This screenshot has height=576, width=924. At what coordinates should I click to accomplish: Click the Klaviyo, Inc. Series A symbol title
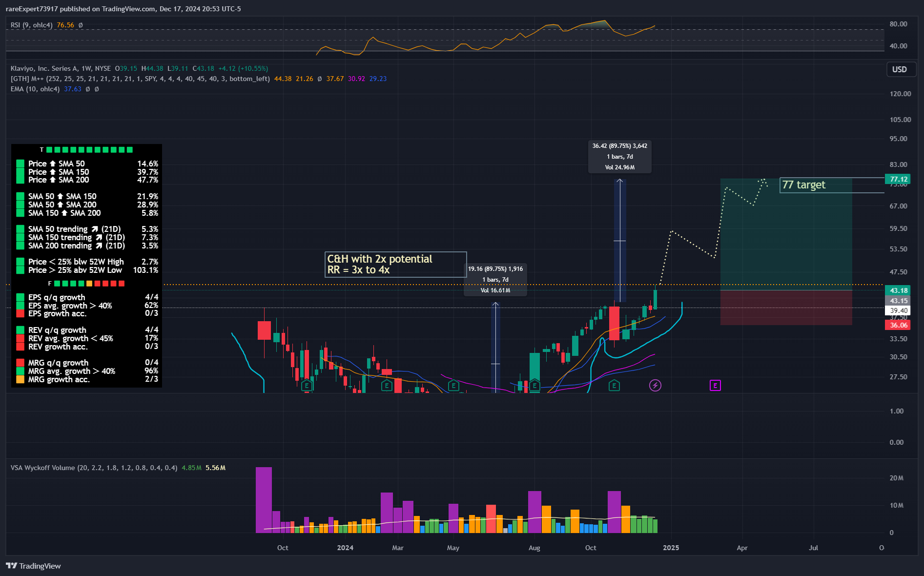(x=61, y=68)
